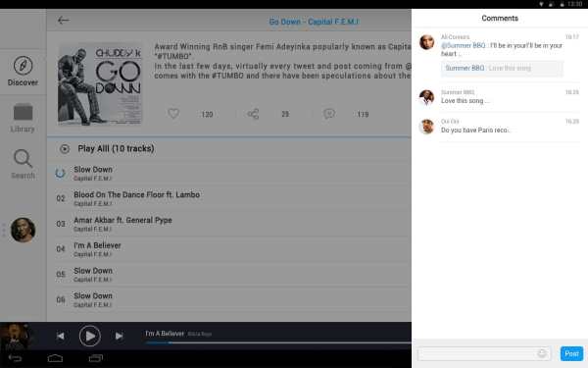
Task: Click the 120 likes count
Action: (207, 114)
